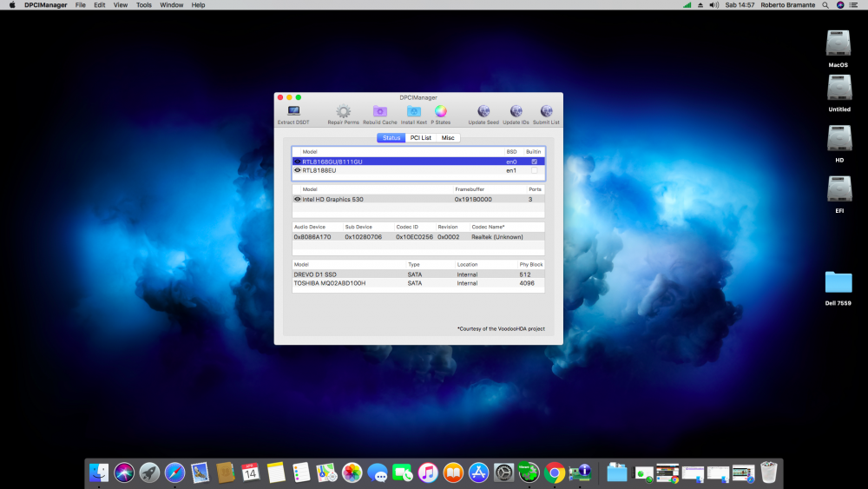
Task: Click the Roberto Bramante user menu
Action: coord(788,5)
